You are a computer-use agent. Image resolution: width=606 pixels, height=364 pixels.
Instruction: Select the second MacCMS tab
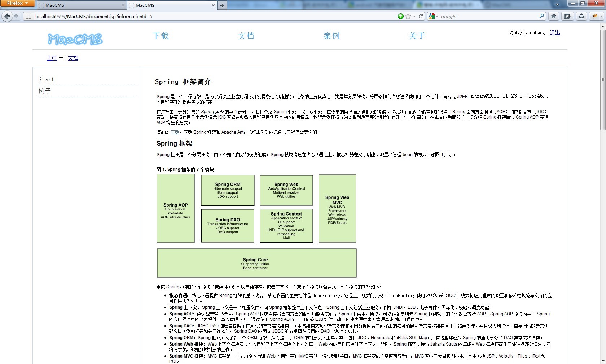172,5
